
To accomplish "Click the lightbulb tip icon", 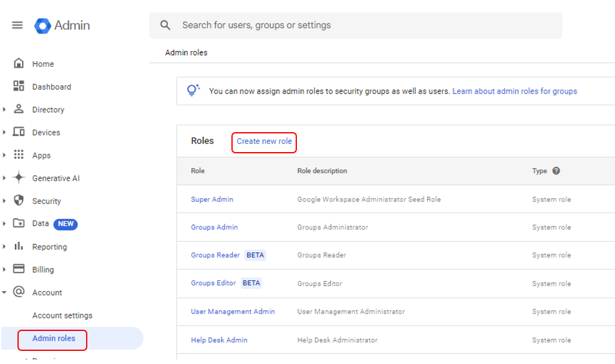I will click(x=193, y=90).
